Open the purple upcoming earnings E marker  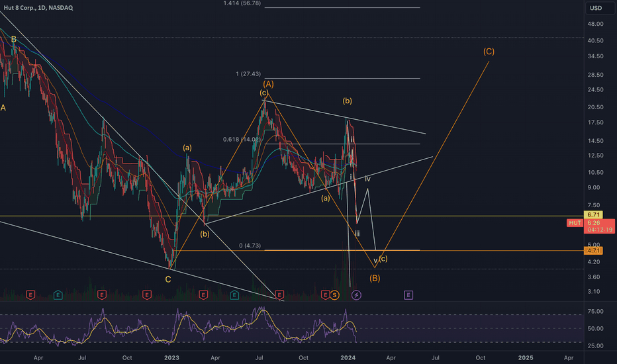[x=408, y=295]
